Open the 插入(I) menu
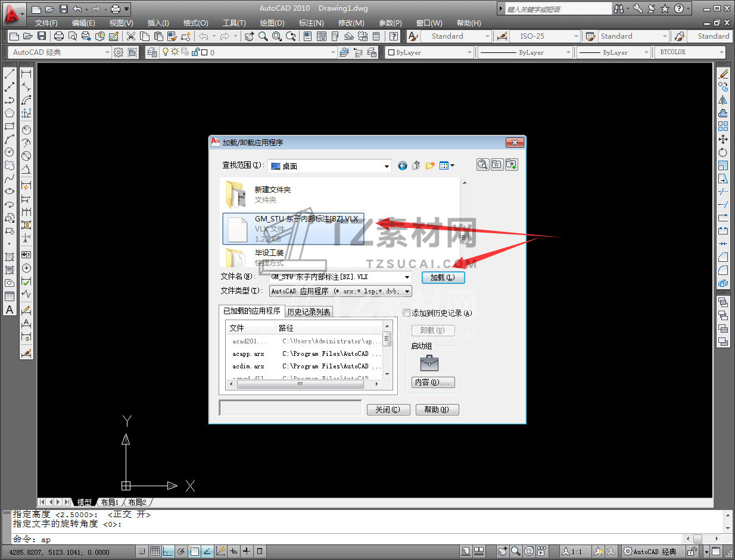 [x=158, y=23]
